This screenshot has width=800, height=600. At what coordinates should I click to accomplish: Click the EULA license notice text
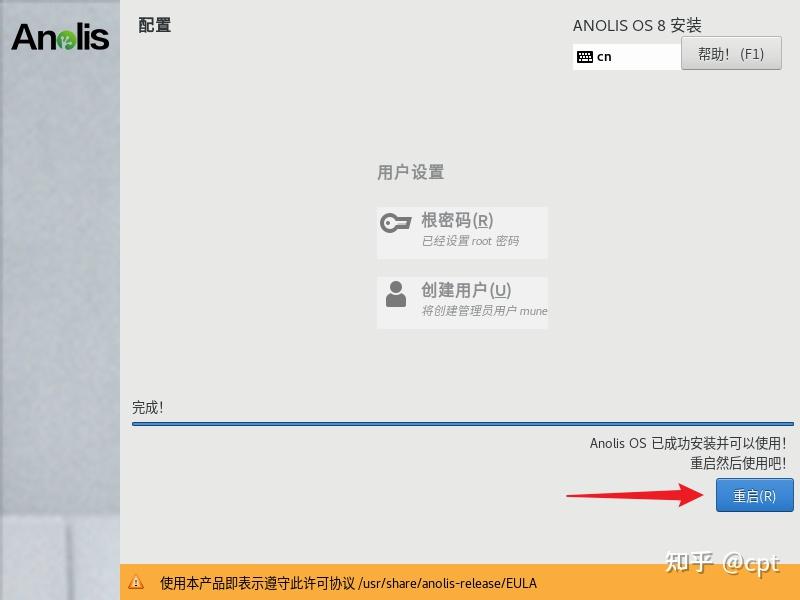(348, 583)
